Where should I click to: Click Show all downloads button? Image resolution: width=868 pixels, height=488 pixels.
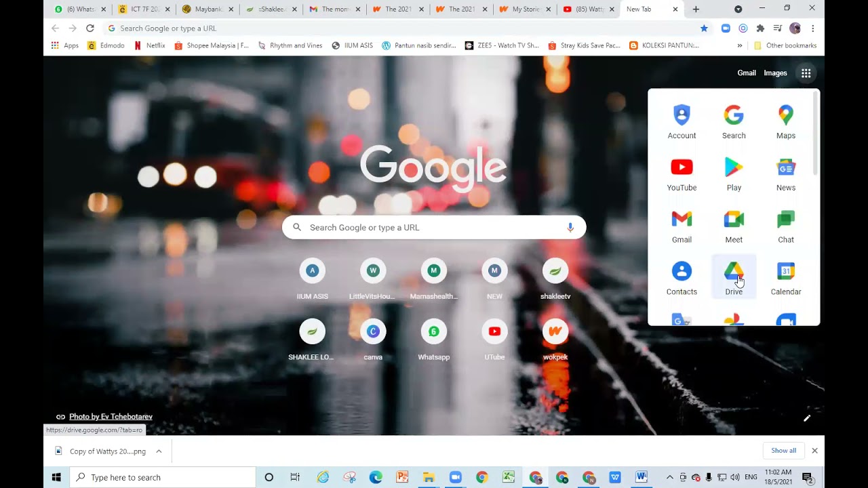click(783, 451)
